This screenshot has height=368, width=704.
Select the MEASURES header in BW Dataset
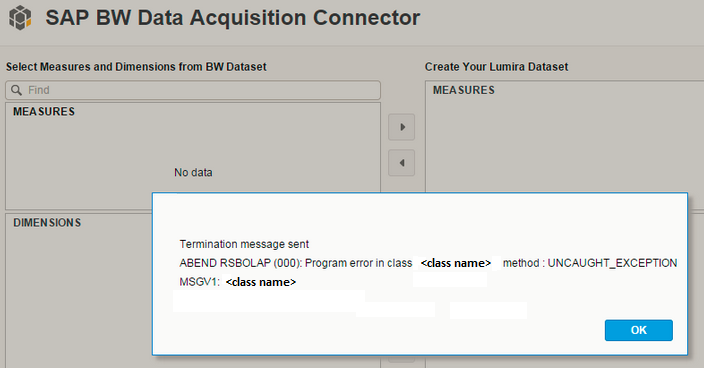[x=44, y=112]
